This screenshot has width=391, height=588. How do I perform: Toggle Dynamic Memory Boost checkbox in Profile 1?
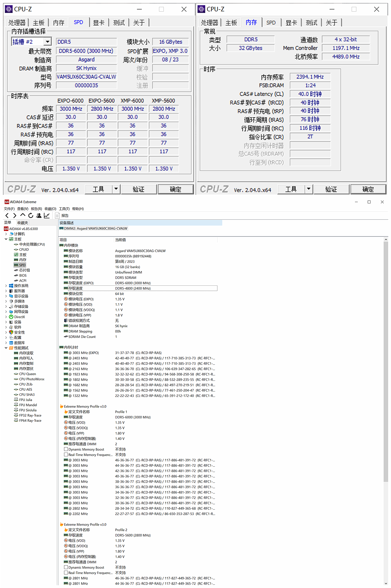66,449
